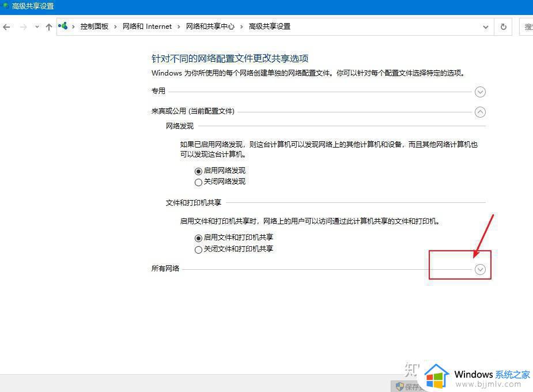The image size is (533, 392).
Task: Expand the 所有网络 section
Action: (x=480, y=270)
